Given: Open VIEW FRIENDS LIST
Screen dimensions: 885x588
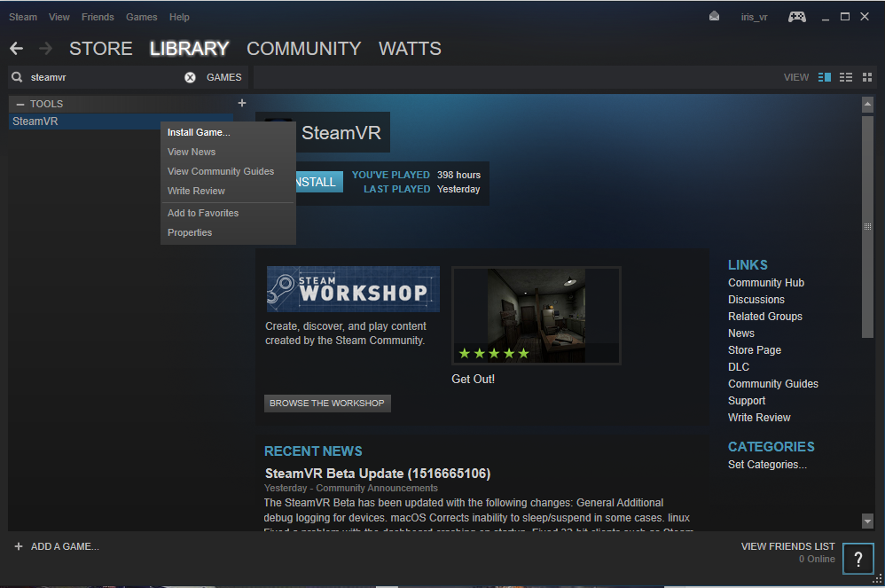Looking at the screenshot, I should tap(788, 546).
